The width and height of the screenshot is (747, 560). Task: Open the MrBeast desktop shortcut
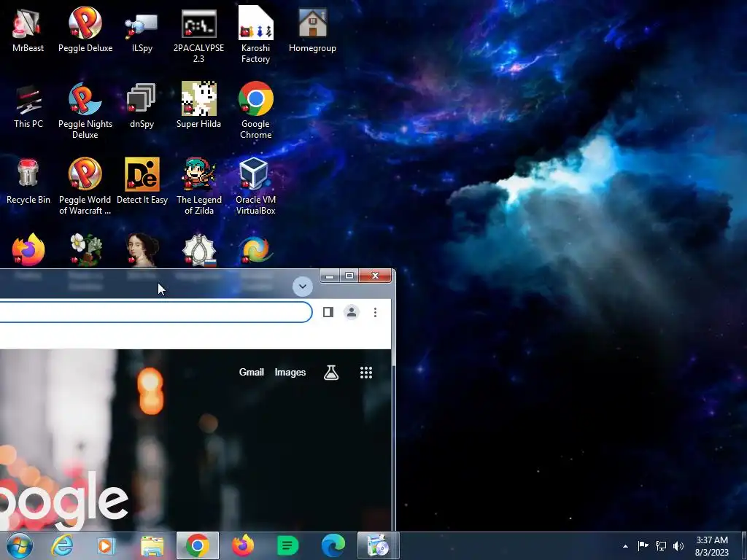(28, 29)
